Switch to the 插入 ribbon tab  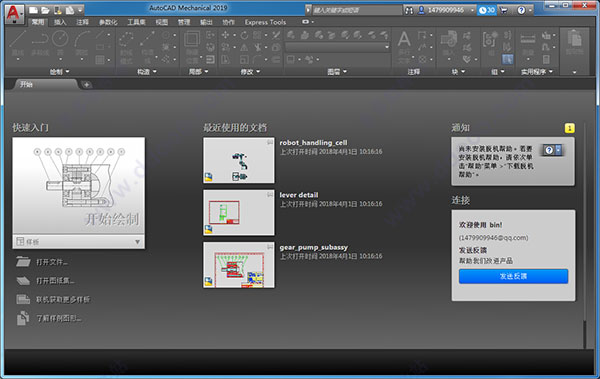(x=60, y=22)
